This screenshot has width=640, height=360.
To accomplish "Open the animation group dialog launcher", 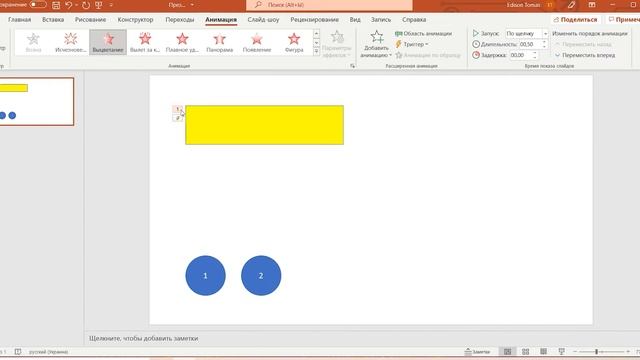I will click(353, 66).
